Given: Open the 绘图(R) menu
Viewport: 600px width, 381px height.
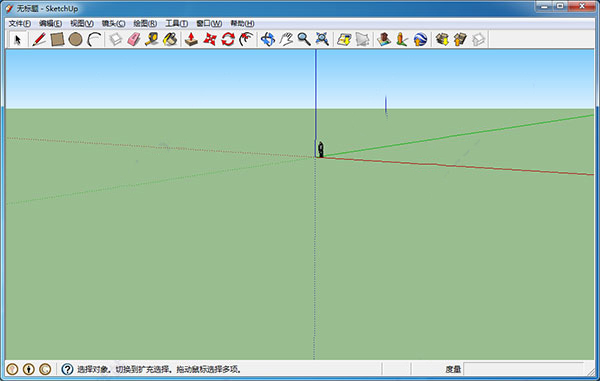Looking at the screenshot, I should (145, 24).
